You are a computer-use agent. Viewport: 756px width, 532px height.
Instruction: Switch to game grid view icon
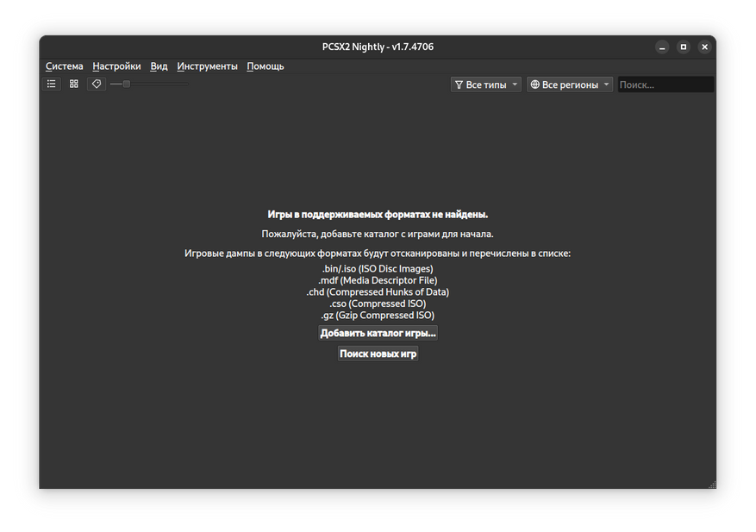pos(74,84)
